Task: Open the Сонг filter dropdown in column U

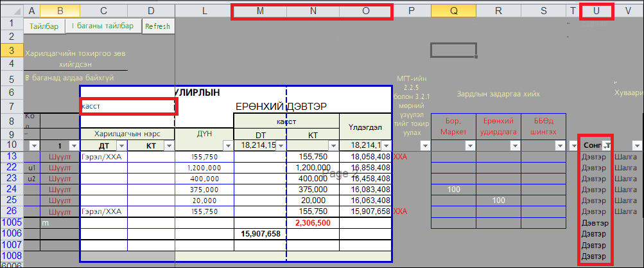Action: (605, 146)
